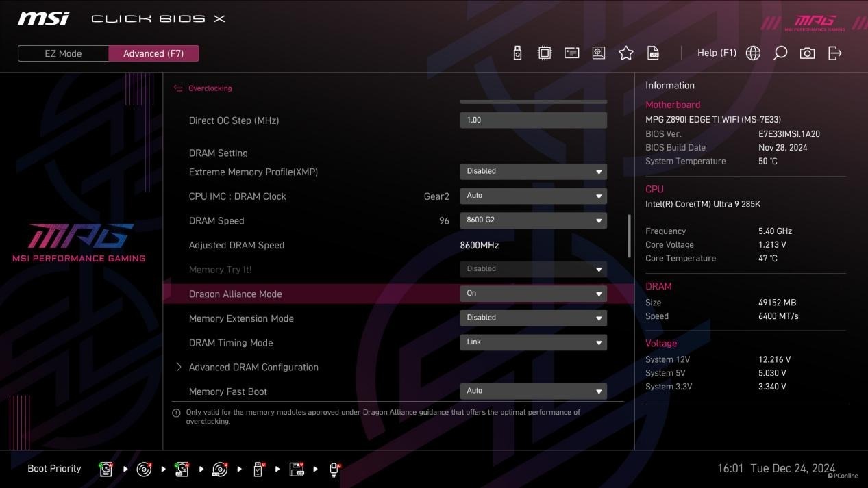Open the CPU IMC : DRAM Clock dropdown
This screenshot has width=868, height=488.
[x=533, y=196]
